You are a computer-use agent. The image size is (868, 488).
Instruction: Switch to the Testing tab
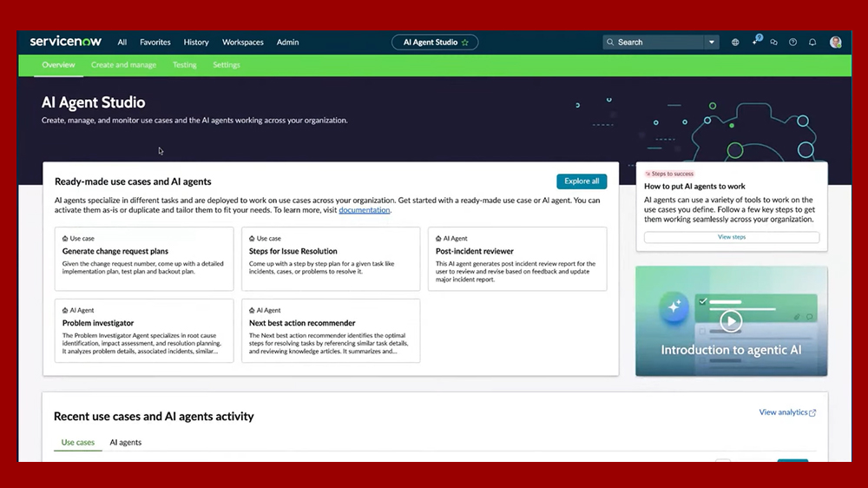point(184,65)
